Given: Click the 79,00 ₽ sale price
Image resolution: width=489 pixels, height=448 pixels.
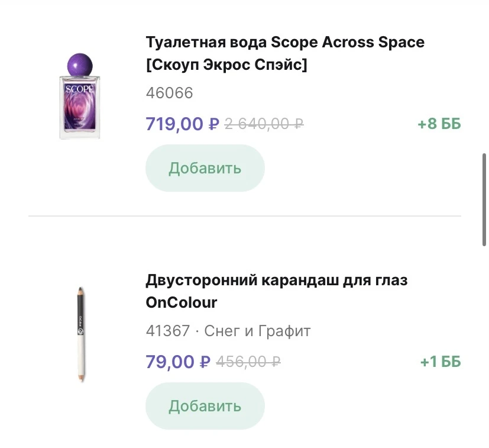Looking at the screenshot, I should (178, 362).
